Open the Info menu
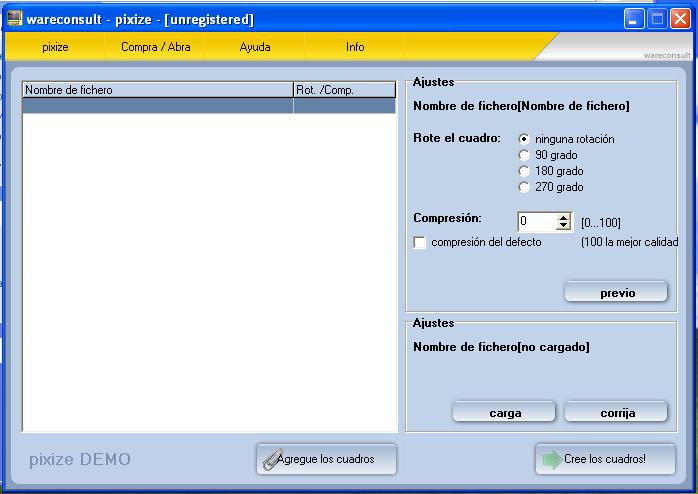The height and width of the screenshot is (494, 698). click(355, 47)
